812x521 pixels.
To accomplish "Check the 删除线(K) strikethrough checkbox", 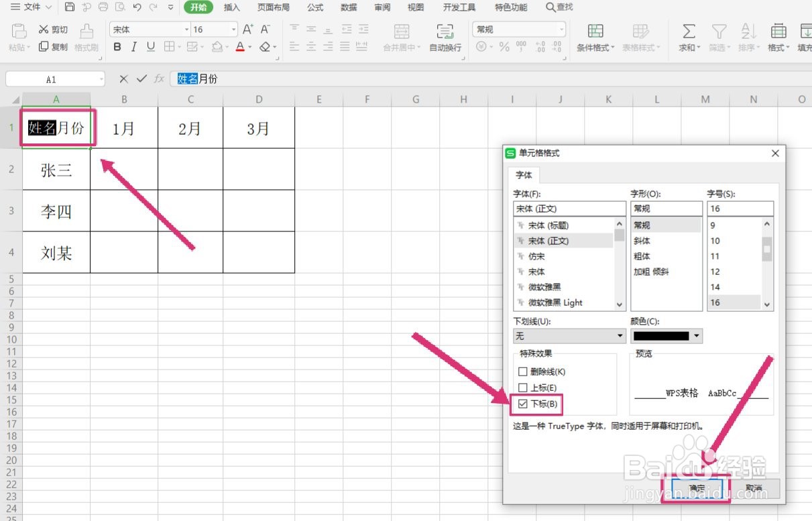I will coord(524,371).
